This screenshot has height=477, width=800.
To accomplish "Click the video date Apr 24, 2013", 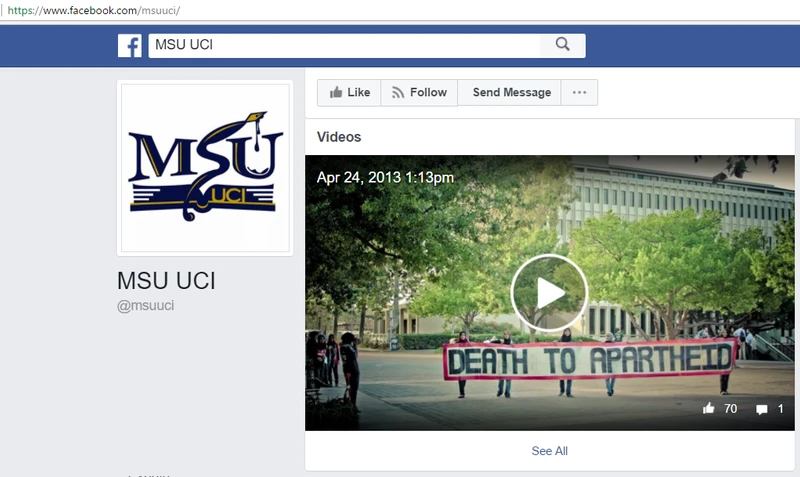I will pos(385,178).
